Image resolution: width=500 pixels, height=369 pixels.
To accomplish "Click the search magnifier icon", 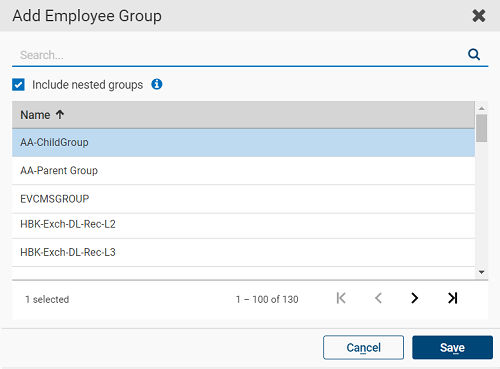I will pos(474,54).
